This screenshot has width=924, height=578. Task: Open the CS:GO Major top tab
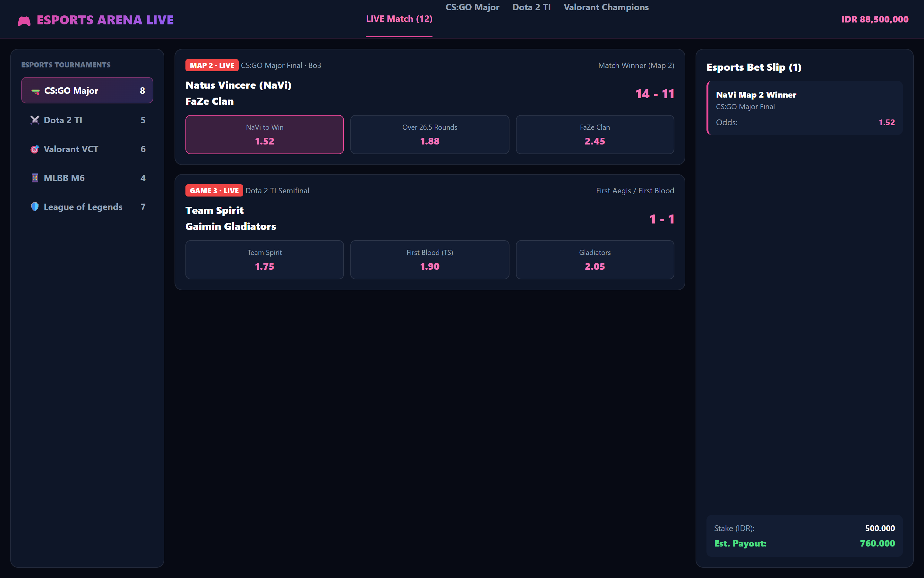472,7
